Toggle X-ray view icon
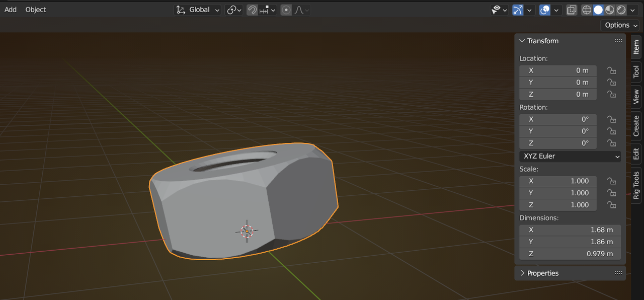644x300 pixels. point(572,10)
